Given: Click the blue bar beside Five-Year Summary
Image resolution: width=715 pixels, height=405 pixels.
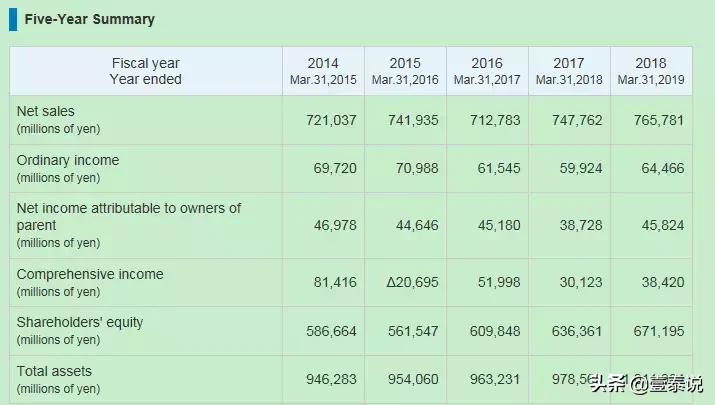Looking at the screenshot, I should [x=13, y=20].
